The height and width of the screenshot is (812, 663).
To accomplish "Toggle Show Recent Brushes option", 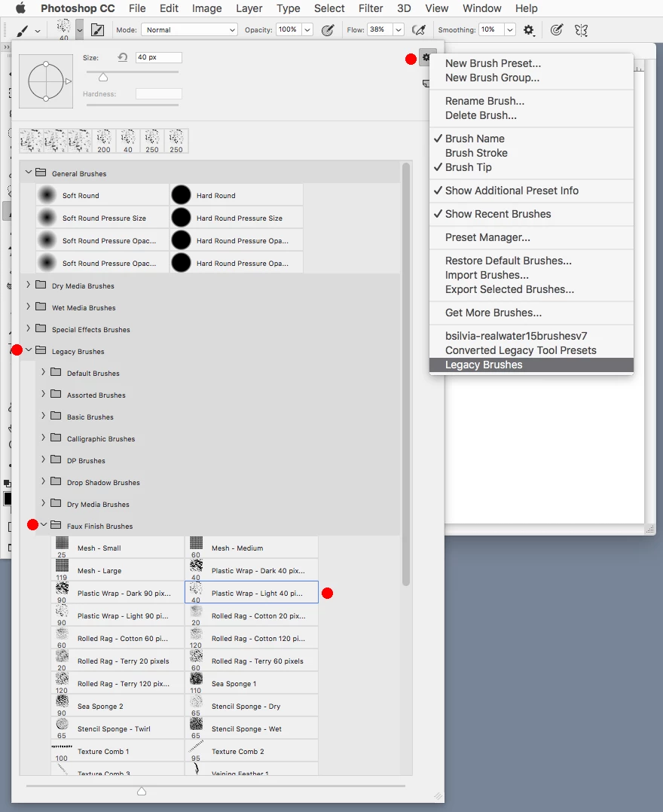I will coord(531,214).
